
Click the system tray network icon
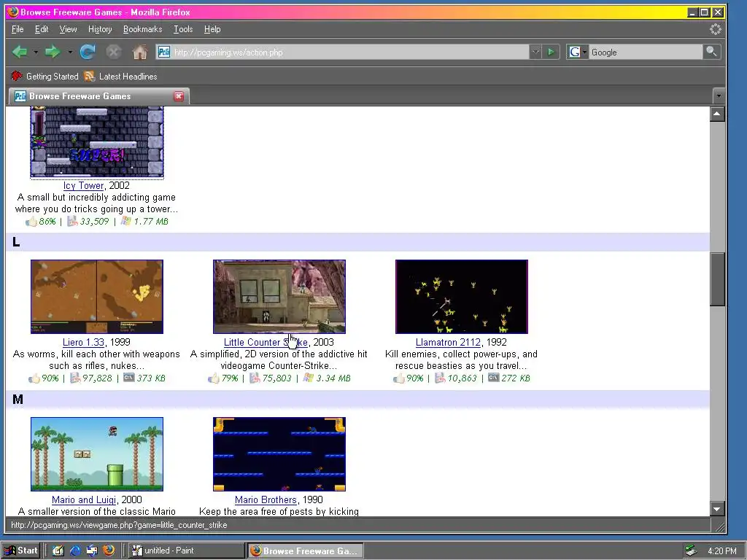(x=690, y=551)
